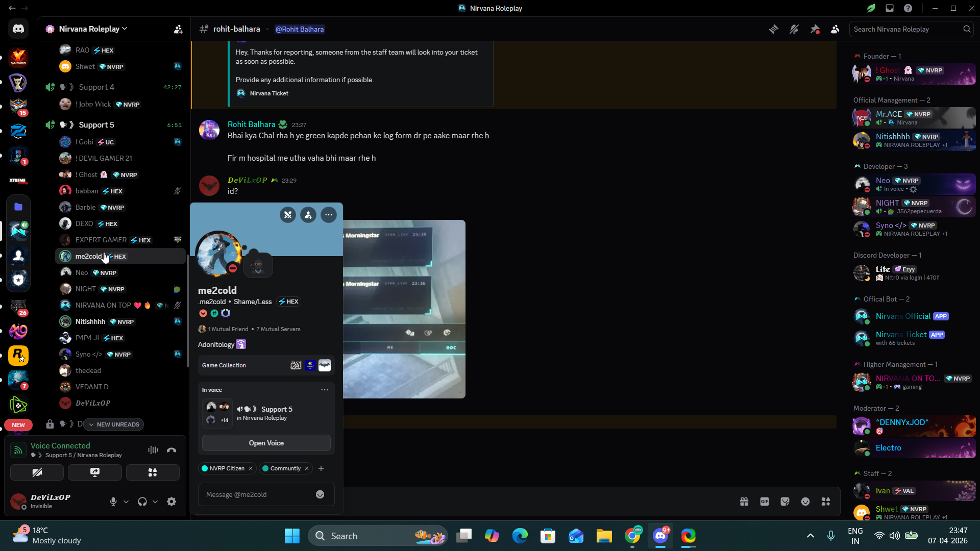Open the Apps launcher in chat bar
Image resolution: width=980 pixels, height=551 pixels.
click(826, 502)
